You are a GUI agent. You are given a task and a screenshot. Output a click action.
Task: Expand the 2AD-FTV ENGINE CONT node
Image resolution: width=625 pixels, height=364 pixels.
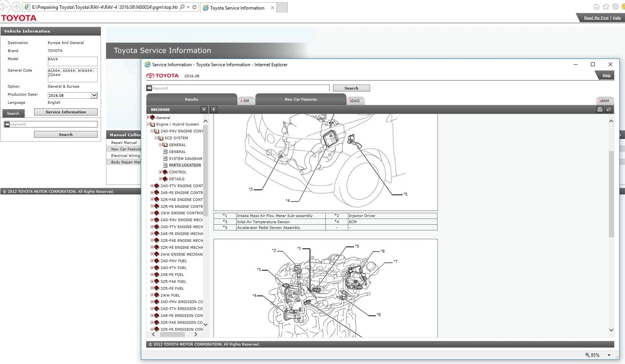click(152, 186)
